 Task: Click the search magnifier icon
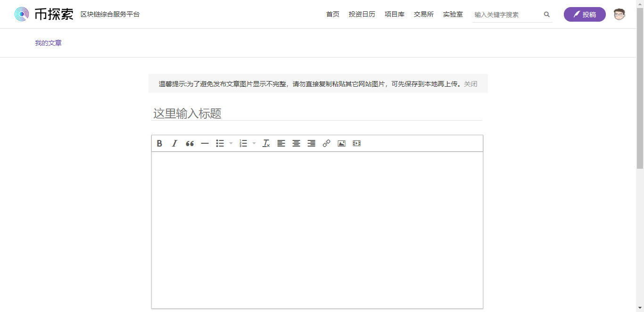coord(547,15)
